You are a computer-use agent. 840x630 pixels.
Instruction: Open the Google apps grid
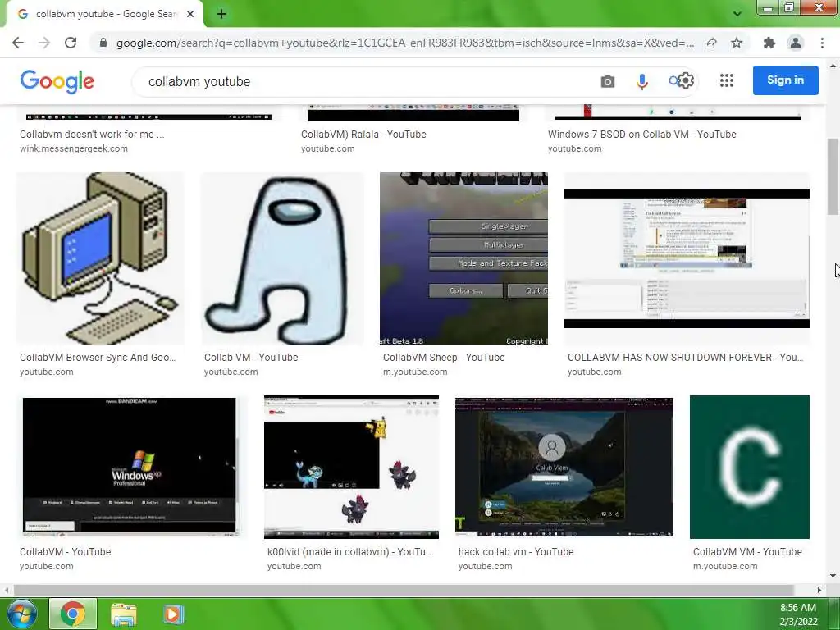(727, 80)
